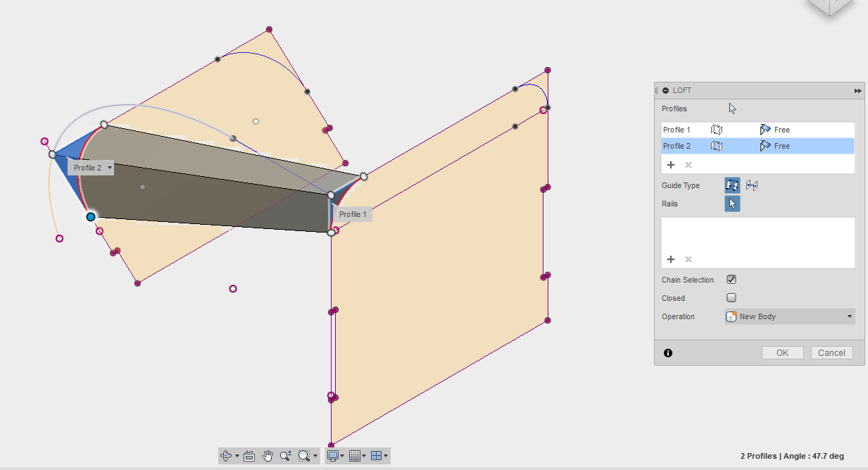
Task: Click the Fit/Zoom Window icon
Action: click(304, 456)
